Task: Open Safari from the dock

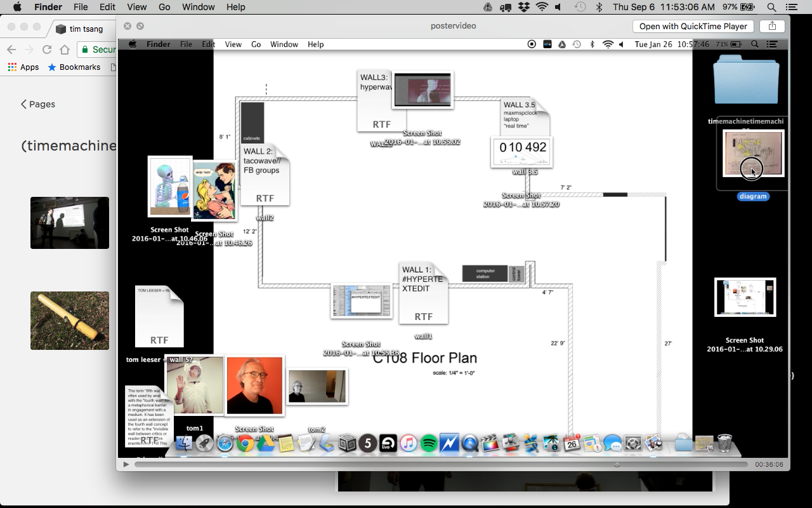Action: click(225, 443)
